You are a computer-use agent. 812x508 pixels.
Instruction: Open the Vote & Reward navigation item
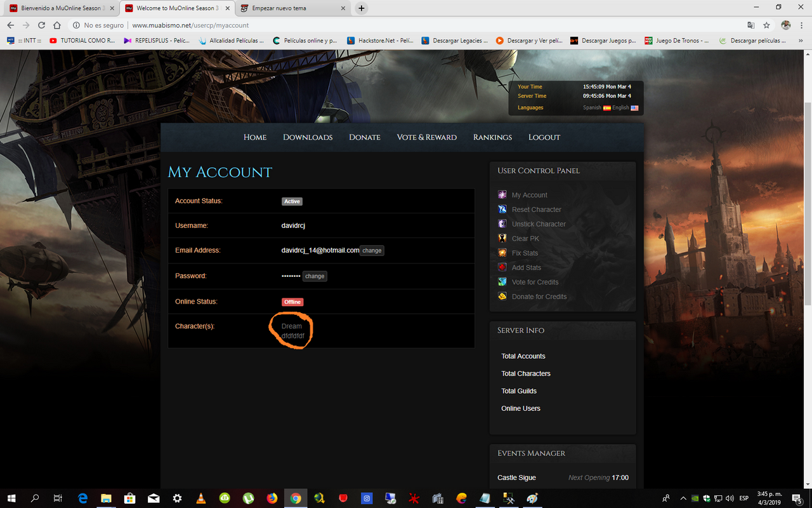[427, 137]
